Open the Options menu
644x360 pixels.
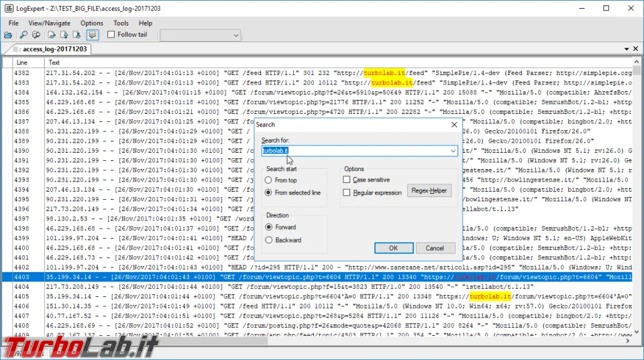point(92,23)
